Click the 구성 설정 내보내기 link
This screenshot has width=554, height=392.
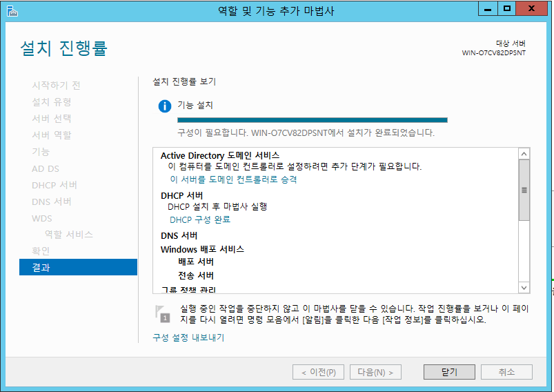pos(188,337)
